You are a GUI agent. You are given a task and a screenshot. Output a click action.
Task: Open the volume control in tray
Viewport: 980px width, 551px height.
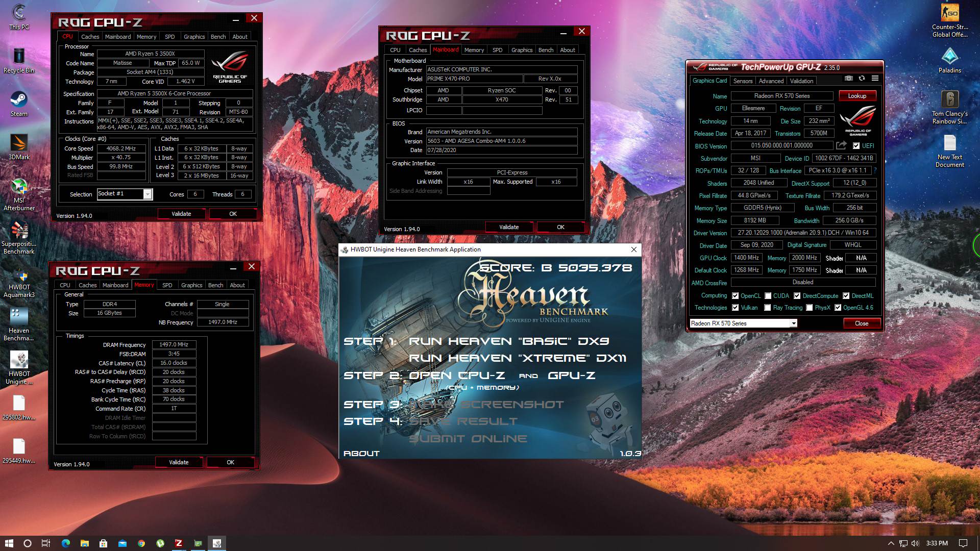point(915,543)
